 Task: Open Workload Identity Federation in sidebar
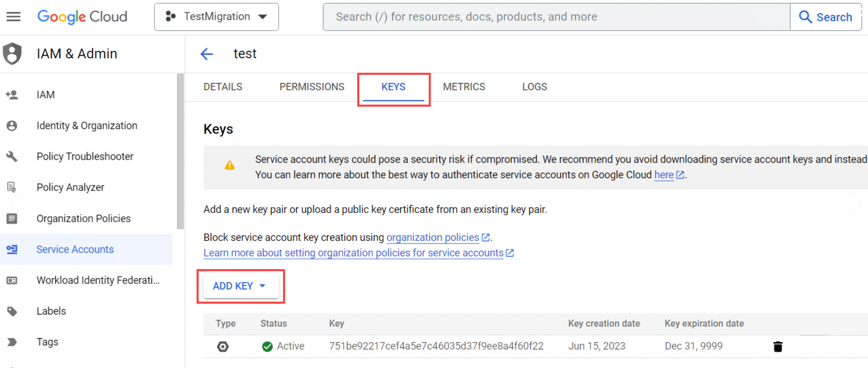98,280
